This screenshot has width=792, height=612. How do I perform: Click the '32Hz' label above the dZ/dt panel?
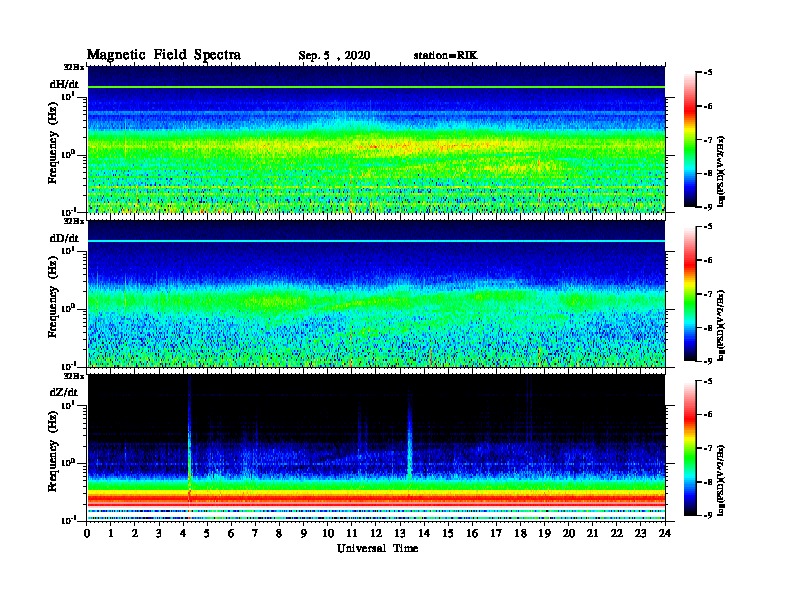(x=74, y=376)
